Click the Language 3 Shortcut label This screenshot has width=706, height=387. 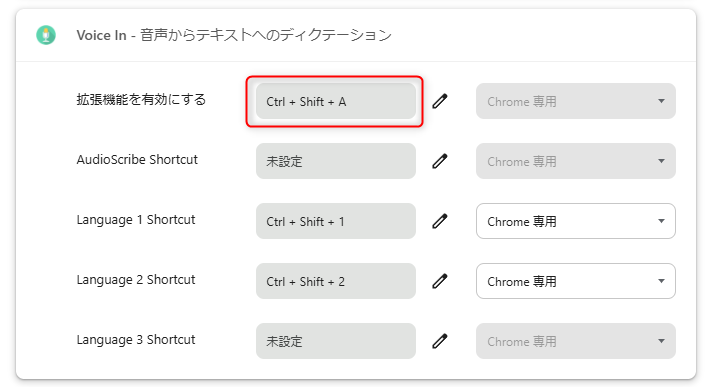(136, 340)
